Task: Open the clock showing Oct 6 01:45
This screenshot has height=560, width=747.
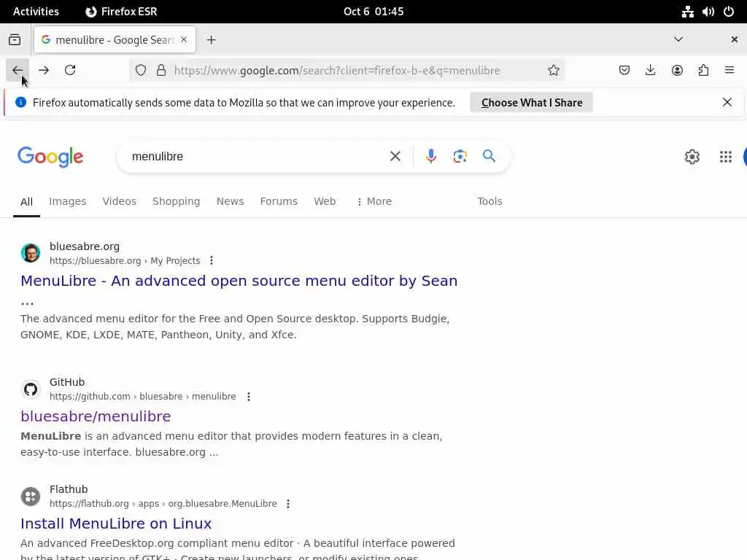Action: coord(373,12)
